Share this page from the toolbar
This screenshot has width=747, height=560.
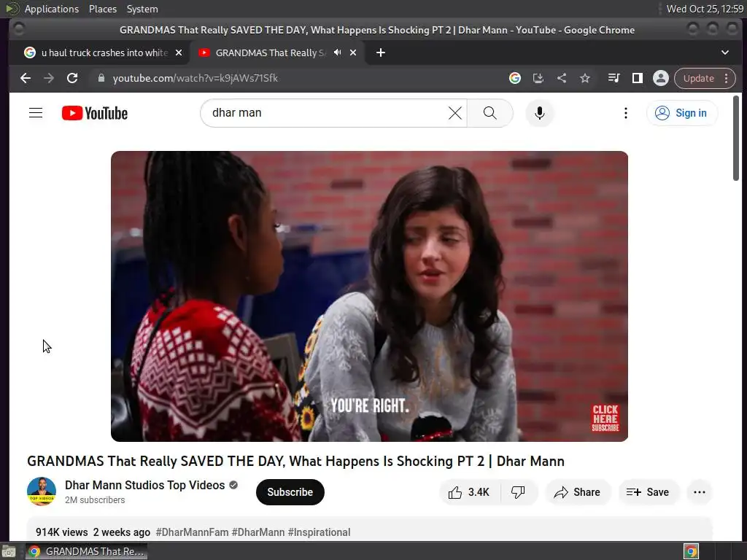(x=562, y=78)
